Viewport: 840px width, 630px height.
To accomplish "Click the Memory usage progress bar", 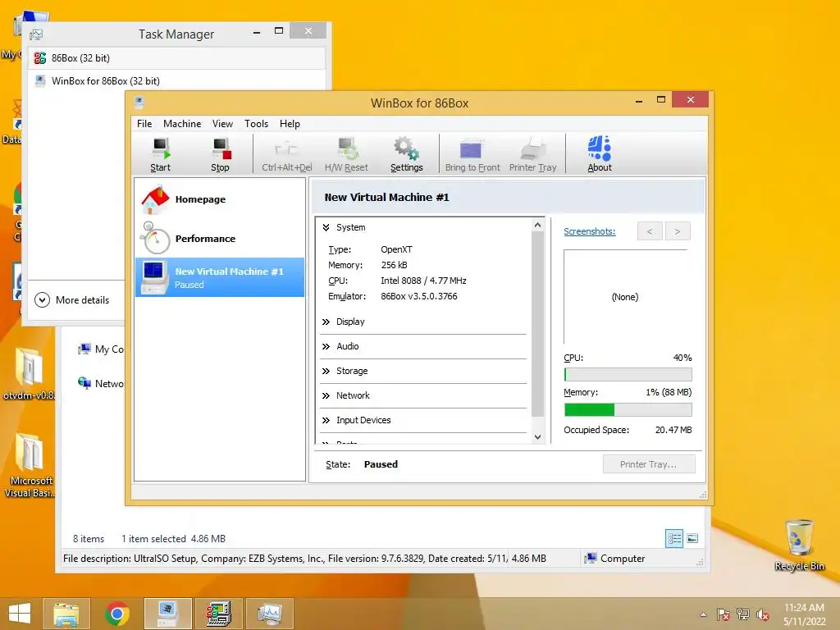I will 628,410.
